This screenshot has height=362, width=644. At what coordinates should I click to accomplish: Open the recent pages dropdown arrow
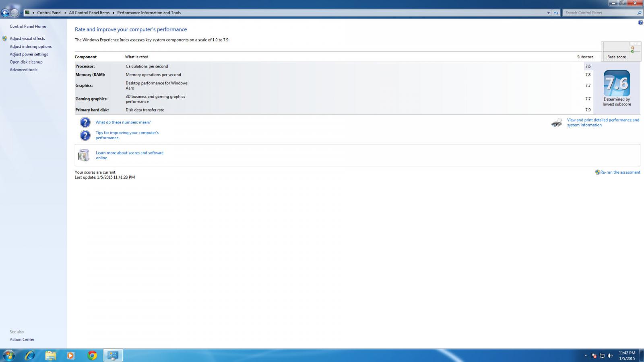pos(21,13)
